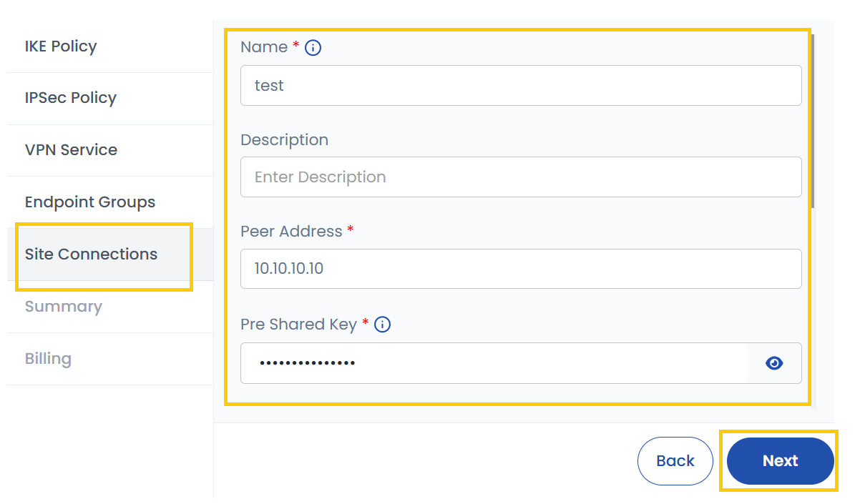Jump to the Billing step
Image resolution: width=855 pixels, height=504 pixels.
point(48,359)
